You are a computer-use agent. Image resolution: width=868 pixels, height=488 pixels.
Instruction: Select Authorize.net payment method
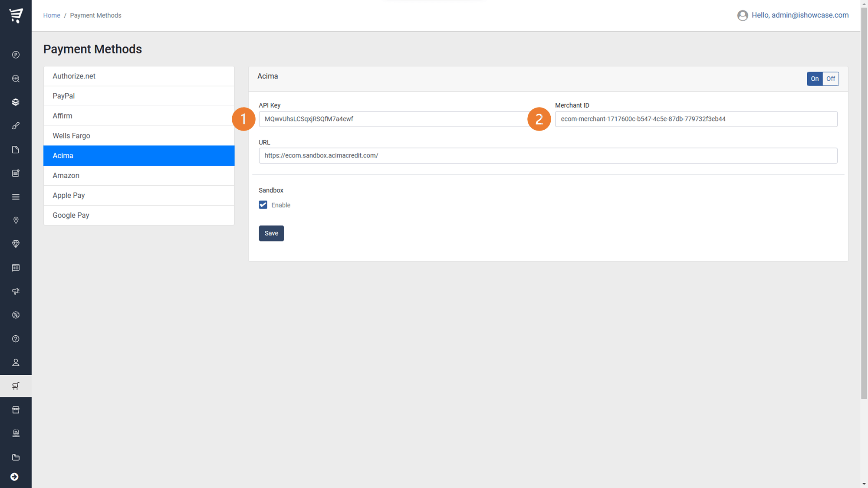pyautogui.click(x=139, y=76)
